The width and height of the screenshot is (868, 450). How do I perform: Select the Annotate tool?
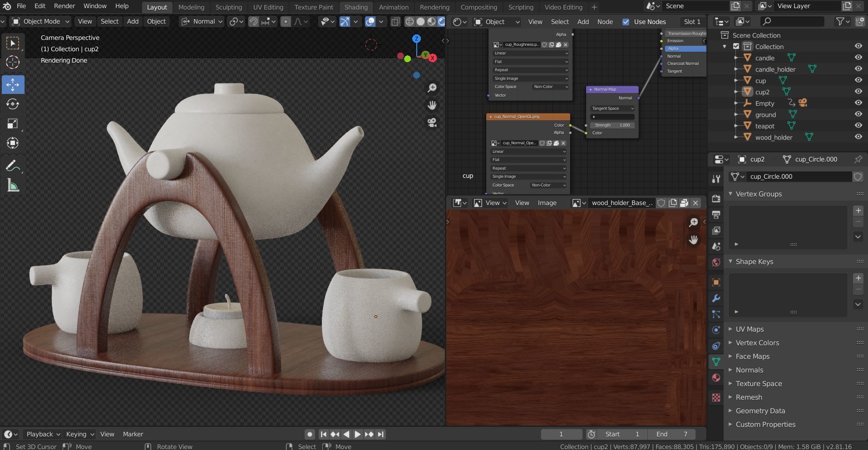point(13,166)
